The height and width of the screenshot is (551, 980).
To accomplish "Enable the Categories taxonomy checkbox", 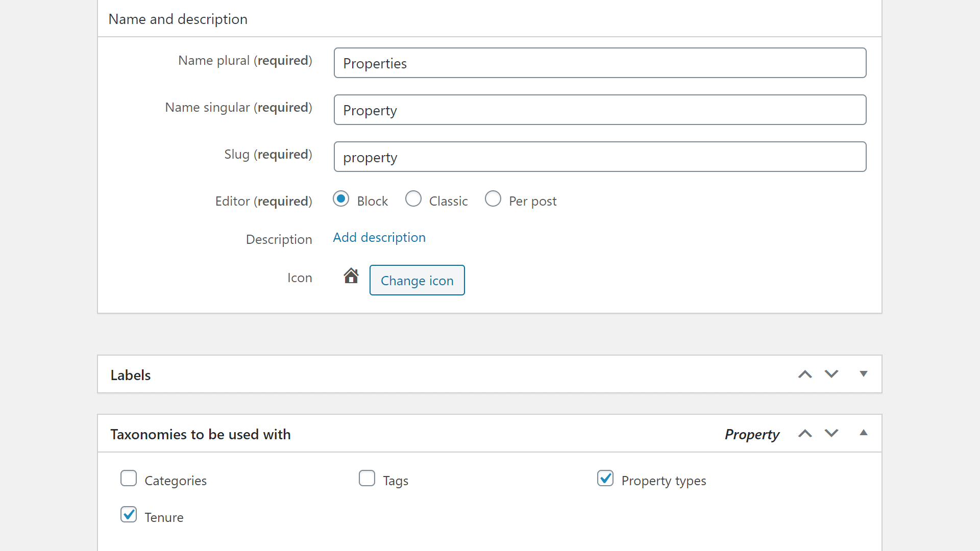I will tap(129, 479).
